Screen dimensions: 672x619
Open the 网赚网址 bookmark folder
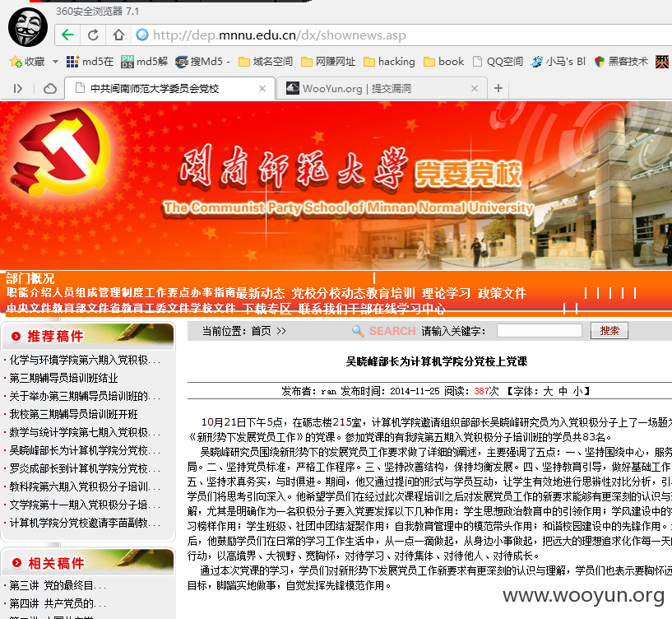(x=328, y=62)
